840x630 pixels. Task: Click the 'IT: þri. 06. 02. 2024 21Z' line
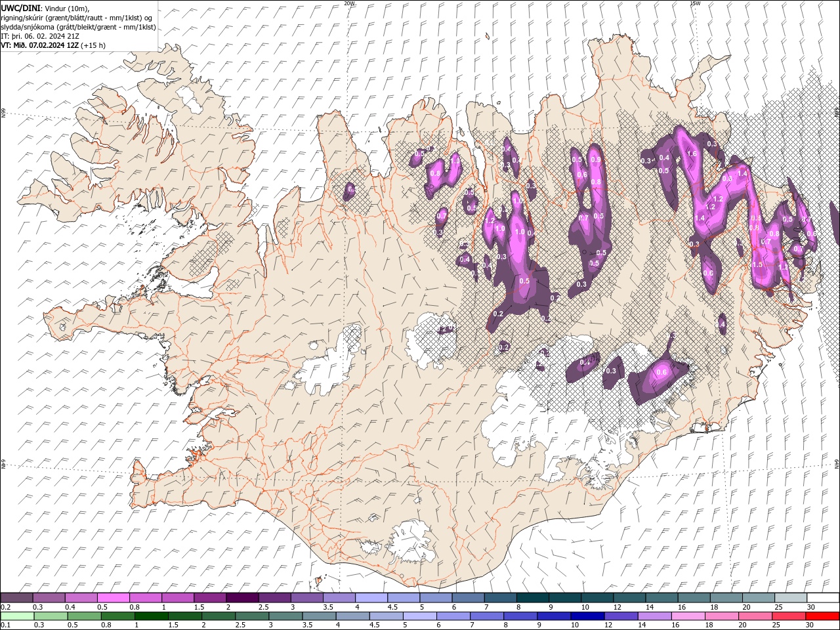click(41, 36)
